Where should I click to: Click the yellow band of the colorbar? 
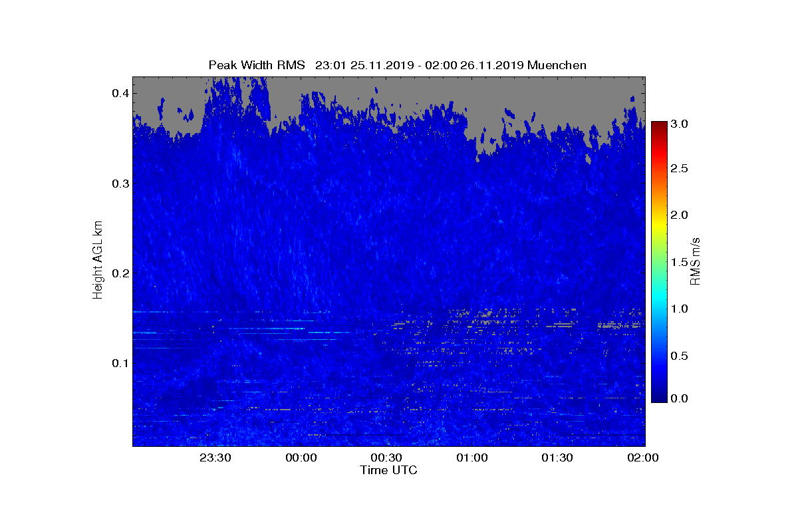(659, 225)
